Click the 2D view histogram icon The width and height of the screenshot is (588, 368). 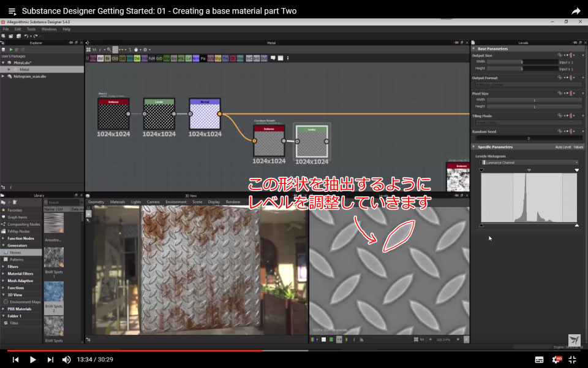[361, 339]
